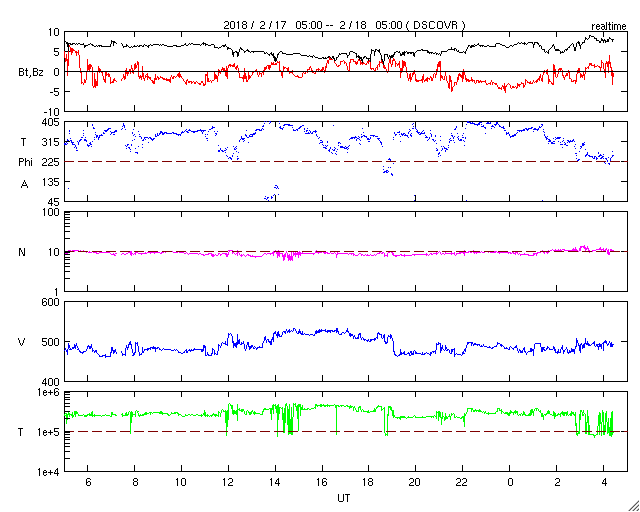Click the '400' tick label on the V panel
Screen dimensions: 640x512
point(51,382)
